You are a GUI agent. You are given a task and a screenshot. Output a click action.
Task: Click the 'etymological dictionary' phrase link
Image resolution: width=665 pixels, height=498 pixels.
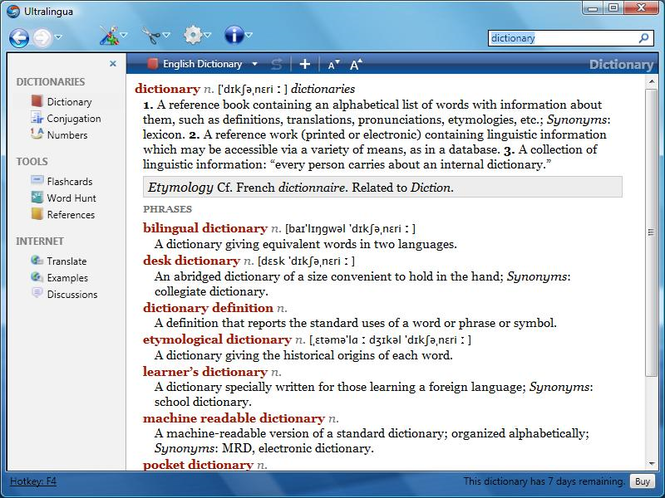217,339
